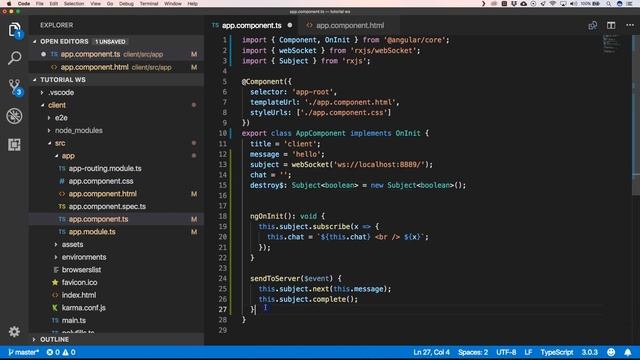Open the Source Control view

14,87
